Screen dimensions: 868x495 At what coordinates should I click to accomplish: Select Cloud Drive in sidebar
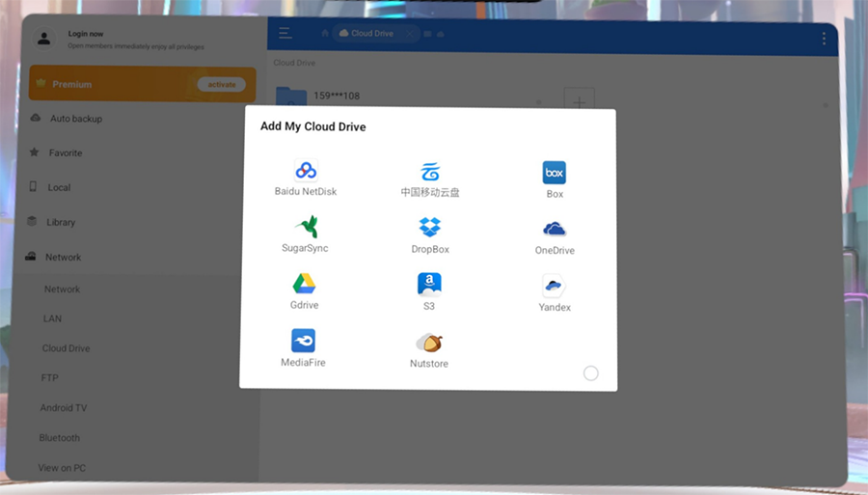coord(66,348)
